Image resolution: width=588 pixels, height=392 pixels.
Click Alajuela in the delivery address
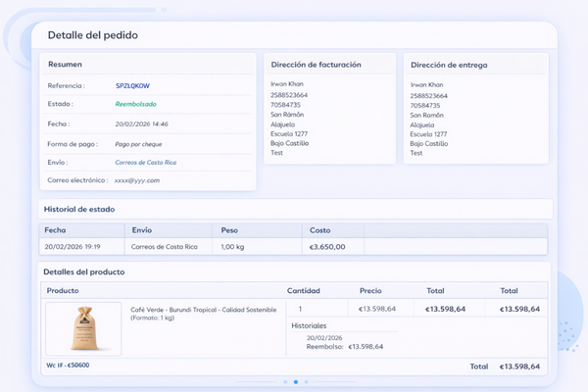click(x=422, y=125)
